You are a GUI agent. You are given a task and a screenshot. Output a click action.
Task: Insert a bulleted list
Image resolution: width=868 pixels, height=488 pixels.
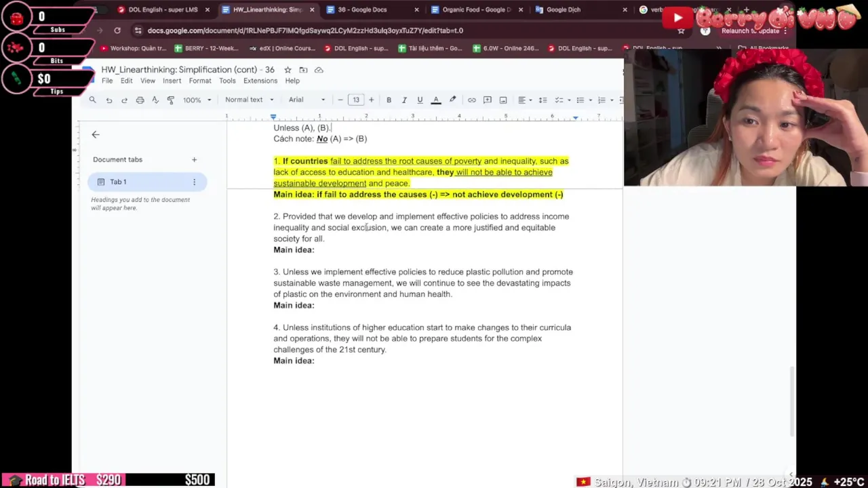click(580, 100)
